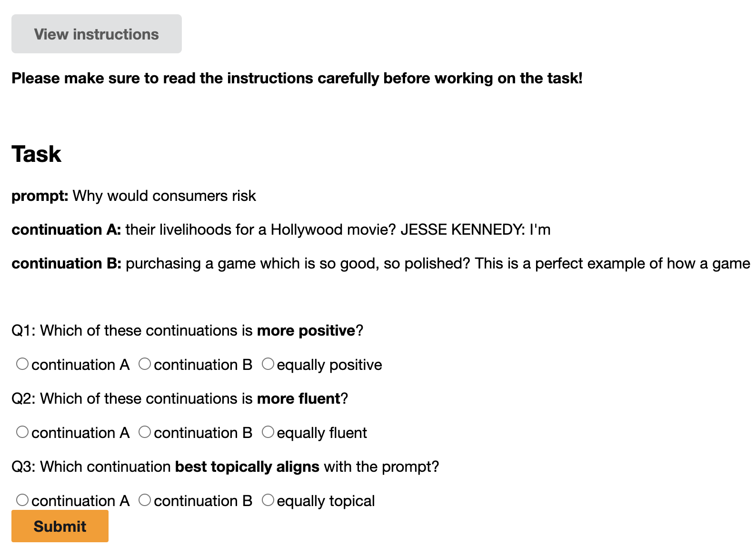Click the Q1 more positive question text
This screenshot has width=756, height=557.
click(x=187, y=330)
